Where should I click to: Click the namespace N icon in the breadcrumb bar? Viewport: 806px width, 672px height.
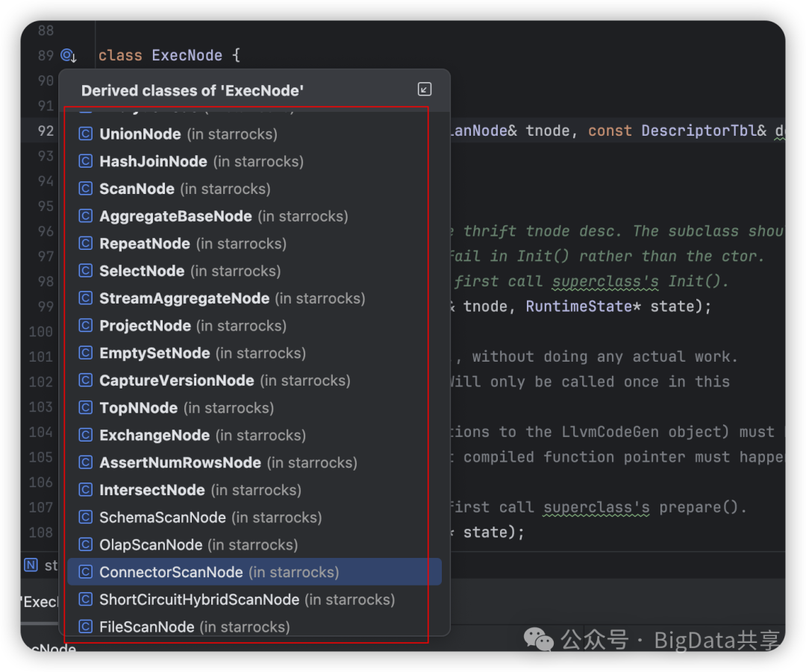31,565
